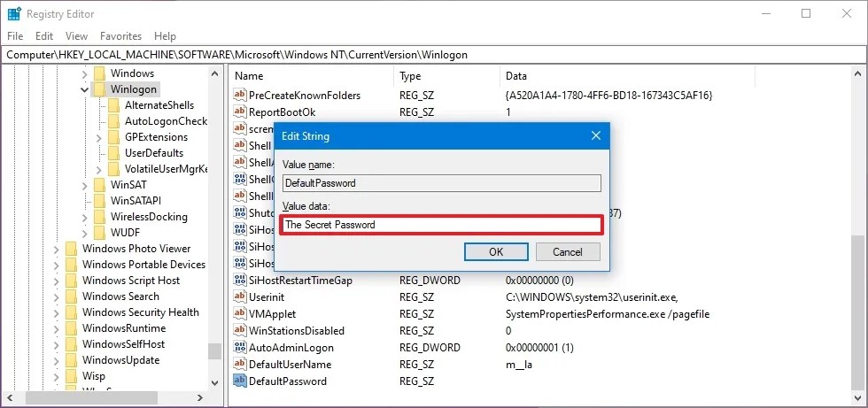Click the Windows Script Host folder icon
Screen dimensions: 868x408
point(71,281)
